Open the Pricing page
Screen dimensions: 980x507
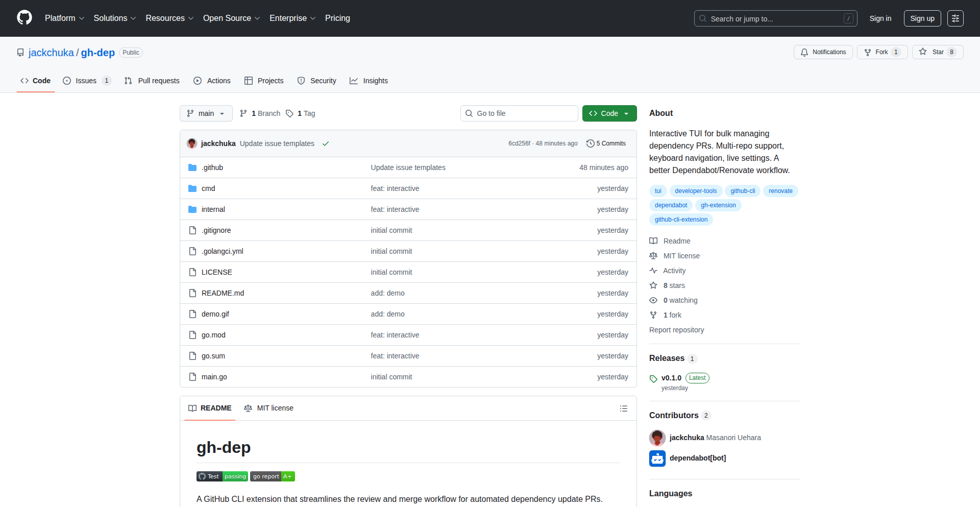[x=337, y=18]
